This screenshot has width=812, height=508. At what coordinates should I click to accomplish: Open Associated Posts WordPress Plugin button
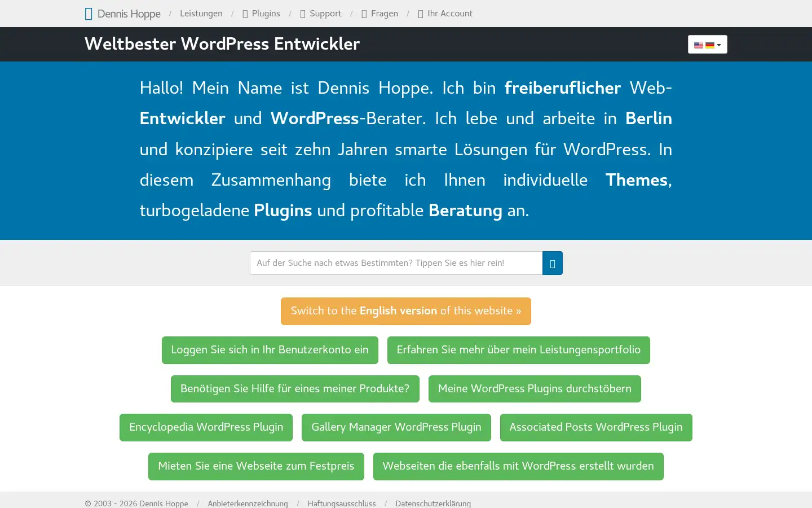coord(596,427)
